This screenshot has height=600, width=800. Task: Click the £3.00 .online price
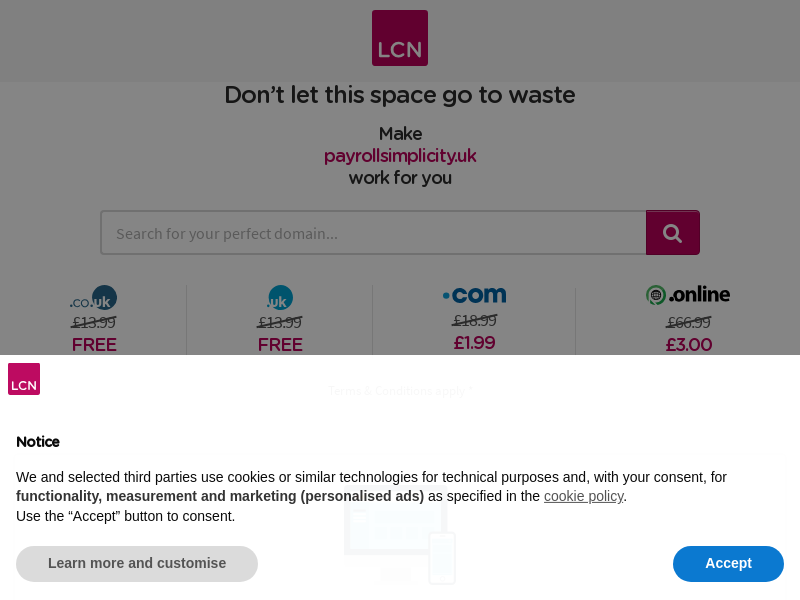(x=689, y=345)
